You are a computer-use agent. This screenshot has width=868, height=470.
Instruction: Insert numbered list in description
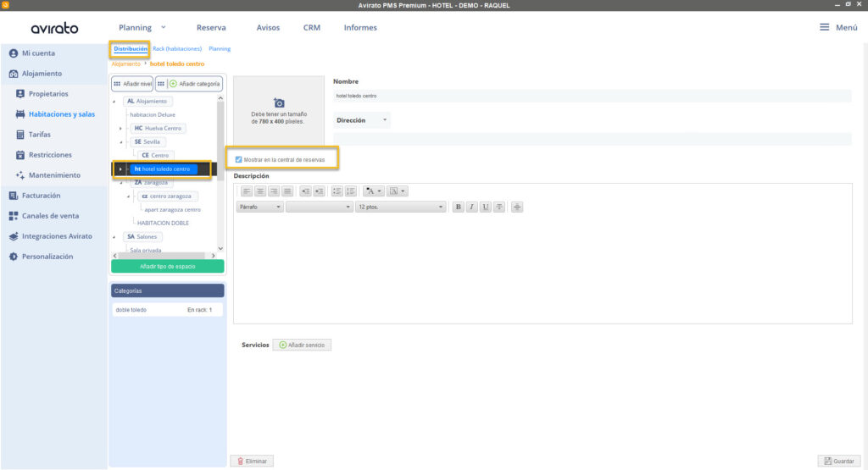[x=350, y=191]
